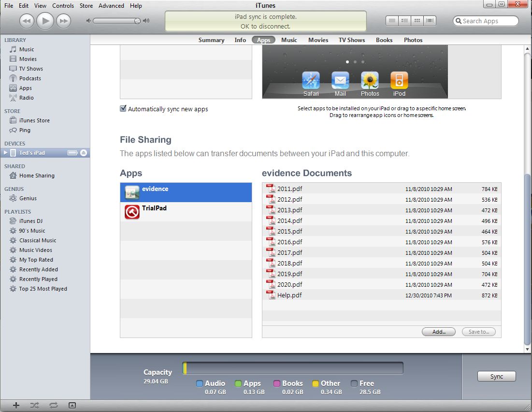The width and height of the screenshot is (532, 412).
Task: Open the Edit menu
Action: (23, 5)
